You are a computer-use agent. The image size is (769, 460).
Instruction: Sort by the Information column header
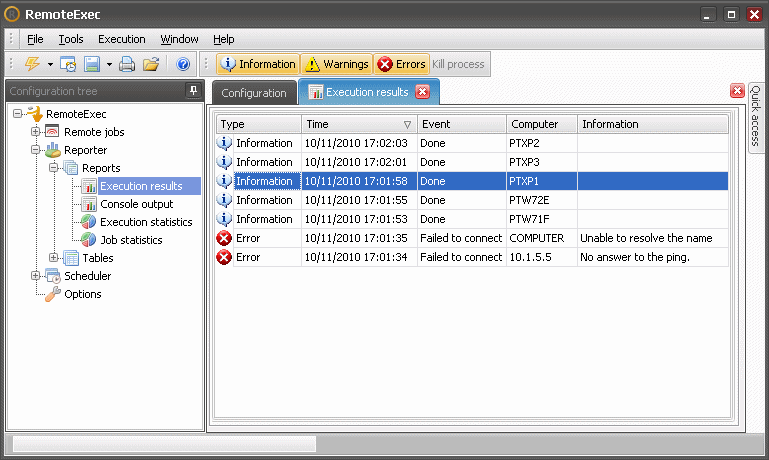click(653, 124)
